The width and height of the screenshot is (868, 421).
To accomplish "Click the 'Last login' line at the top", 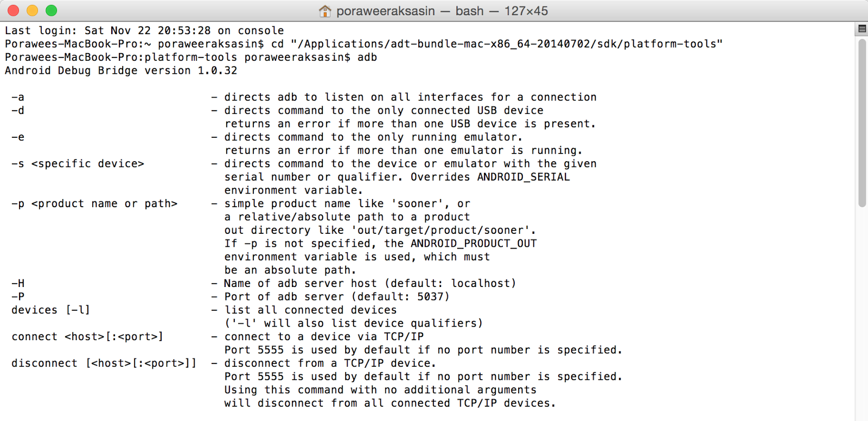I will point(144,31).
